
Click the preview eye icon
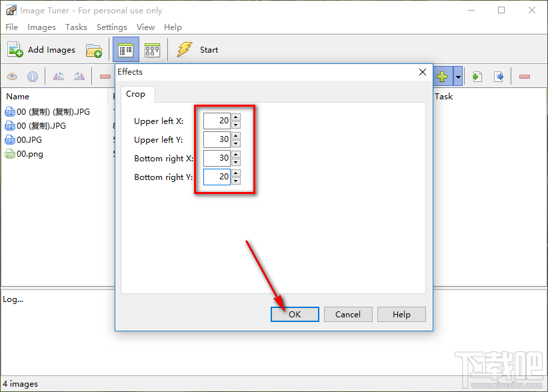(x=12, y=77)
